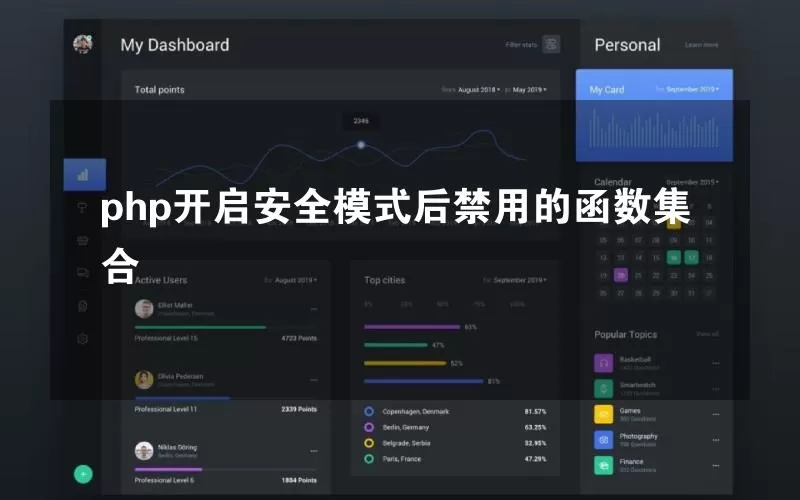
Task: Open the May 2019 end date dropdown
Action: click(x=530, y=90)
